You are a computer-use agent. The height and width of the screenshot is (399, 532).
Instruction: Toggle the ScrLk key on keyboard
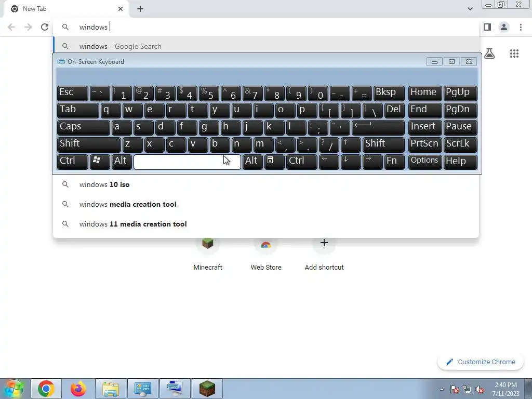[x=460, y=144]
